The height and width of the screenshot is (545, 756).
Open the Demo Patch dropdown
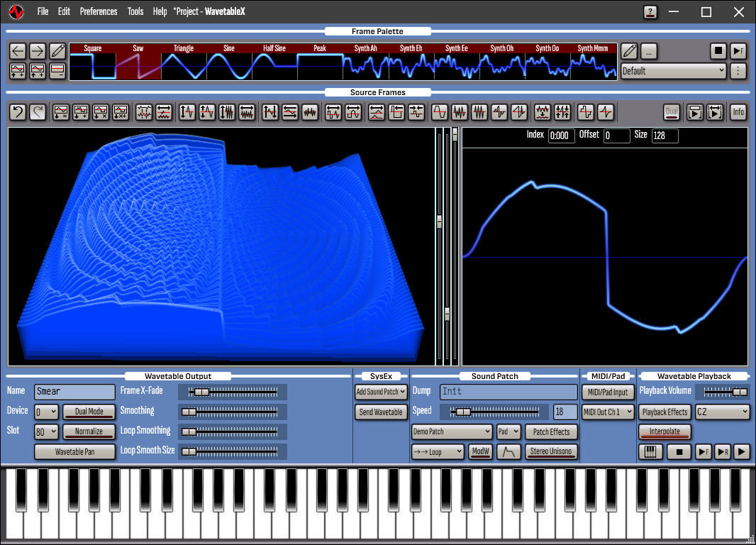(452, 431)
